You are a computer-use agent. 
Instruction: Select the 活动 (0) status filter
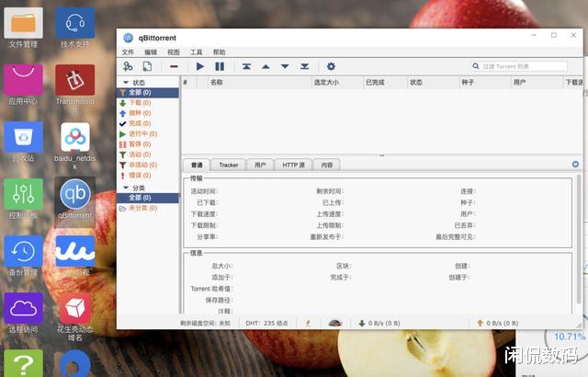click(148, 154)
